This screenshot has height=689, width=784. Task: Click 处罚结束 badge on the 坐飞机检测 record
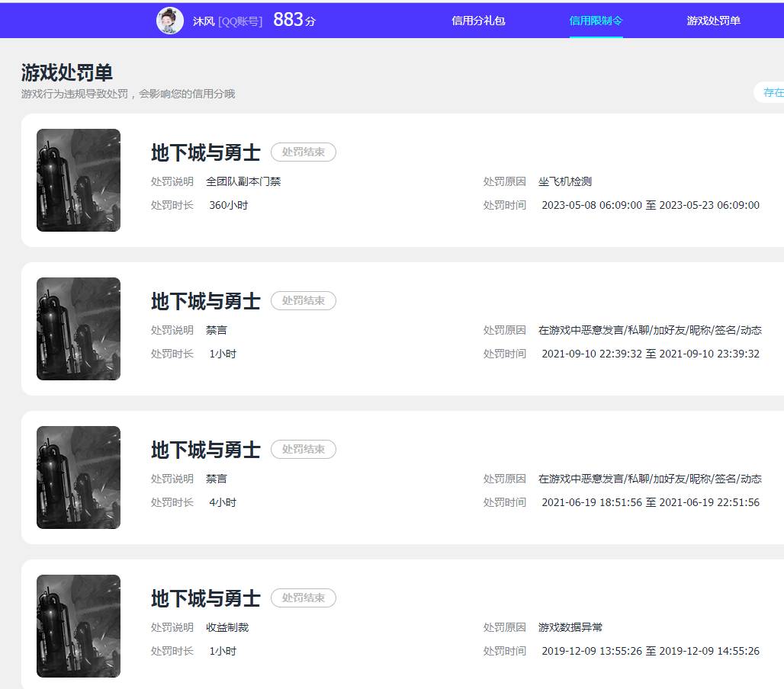(304, 152)
